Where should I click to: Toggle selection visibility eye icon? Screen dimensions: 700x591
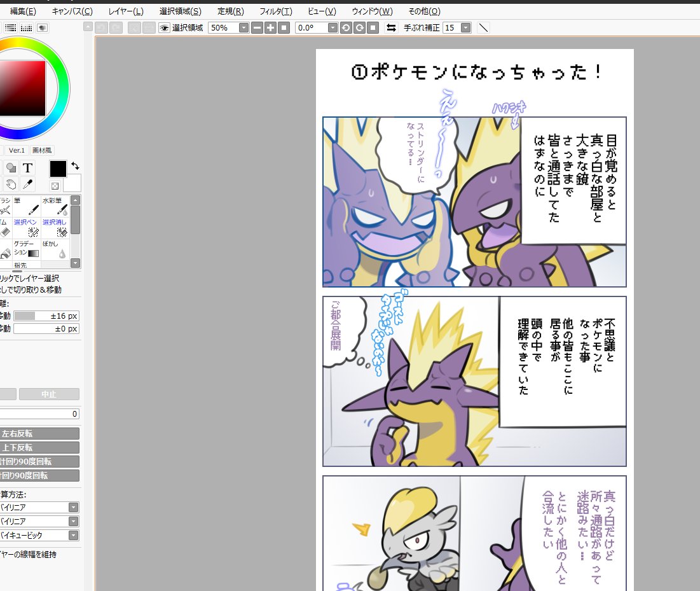click(164, 28)
